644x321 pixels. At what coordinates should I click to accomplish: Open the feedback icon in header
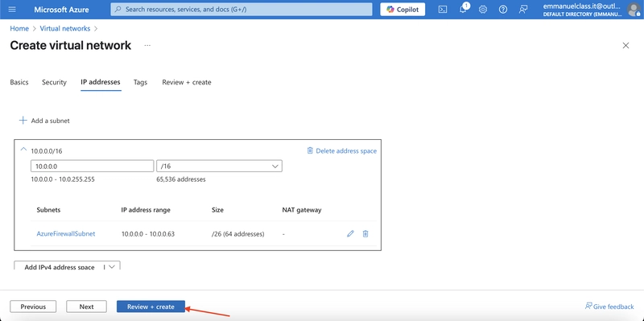click(522, 9)
